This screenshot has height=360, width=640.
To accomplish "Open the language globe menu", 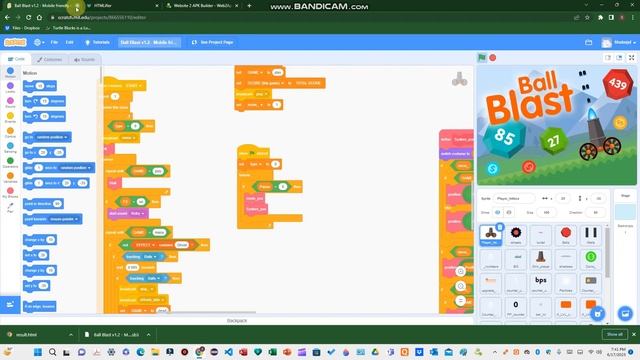I will pos(39,42).
